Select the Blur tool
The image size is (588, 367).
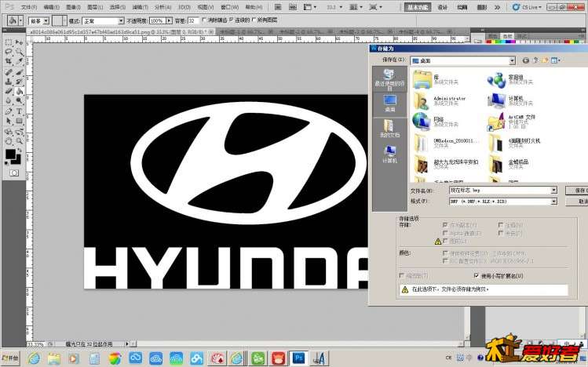(9, 100)
